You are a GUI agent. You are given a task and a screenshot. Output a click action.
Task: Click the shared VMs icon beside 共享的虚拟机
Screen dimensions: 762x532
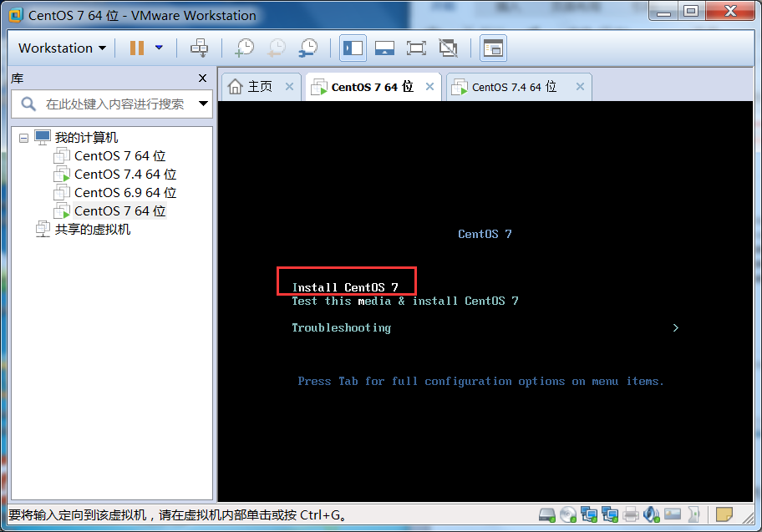43,229
